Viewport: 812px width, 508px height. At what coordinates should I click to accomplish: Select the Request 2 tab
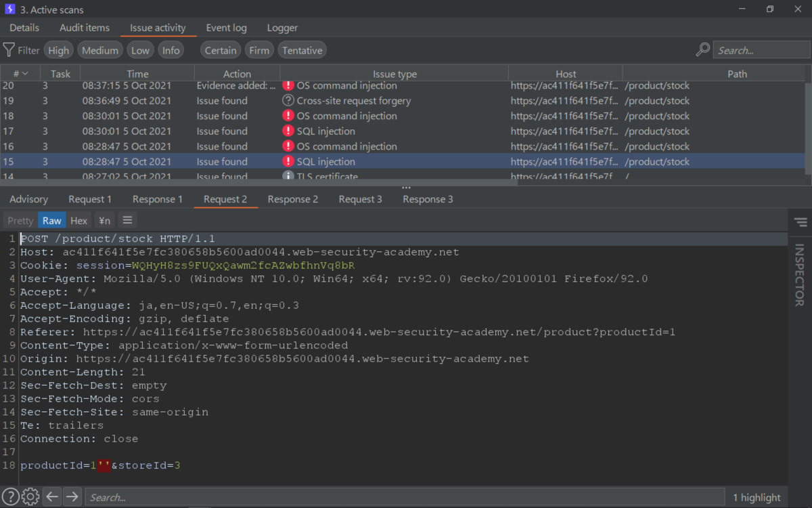(225, 199)
